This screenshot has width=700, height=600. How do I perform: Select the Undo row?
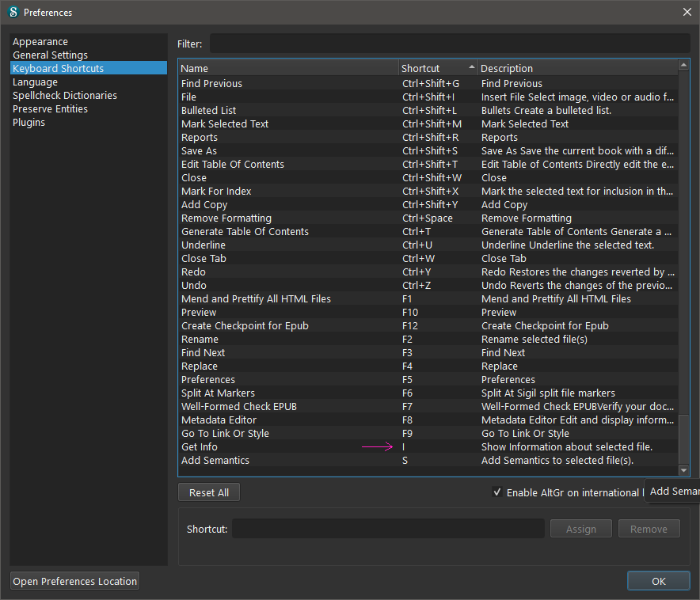(x=428, y=285)
